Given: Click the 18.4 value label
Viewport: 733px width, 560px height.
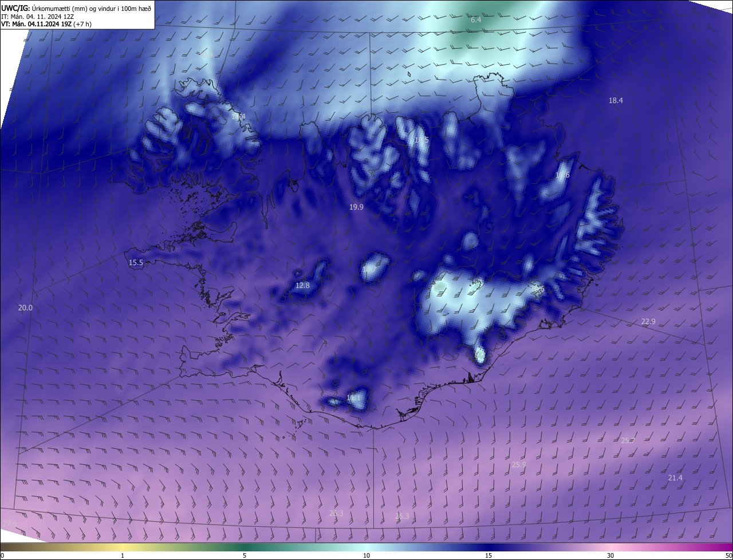Looking at the screenshot, I should click(616, 100).
